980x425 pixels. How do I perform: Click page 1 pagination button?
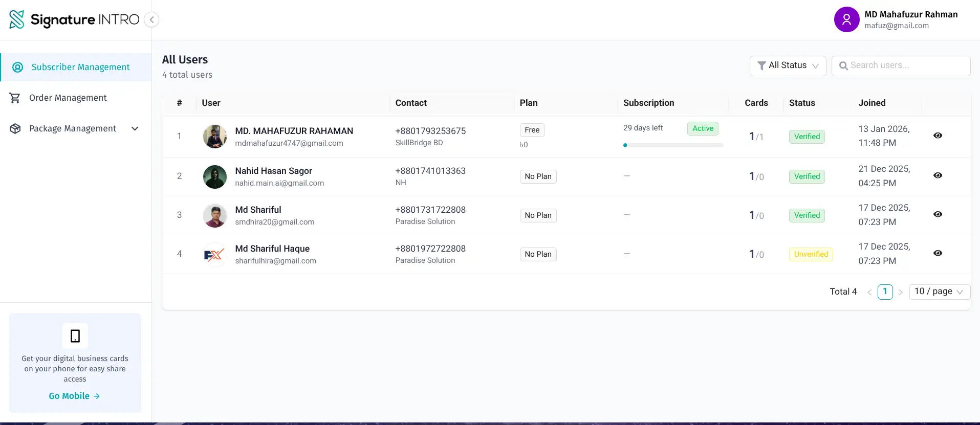[x=885, y=292]
